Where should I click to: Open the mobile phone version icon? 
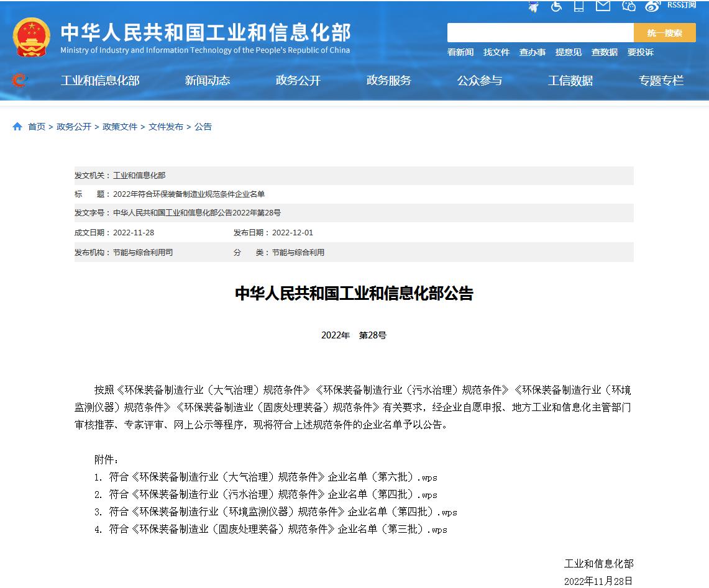click(x=579, y=6)
